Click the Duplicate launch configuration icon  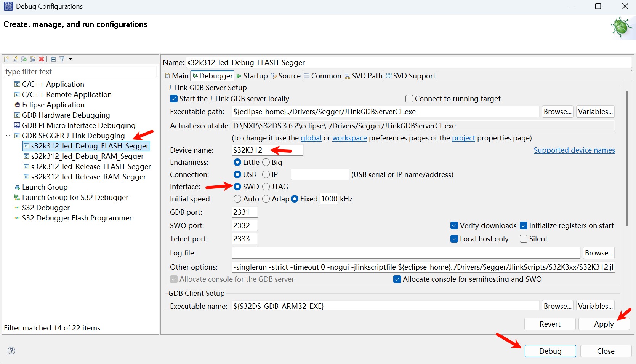point(33,59)
